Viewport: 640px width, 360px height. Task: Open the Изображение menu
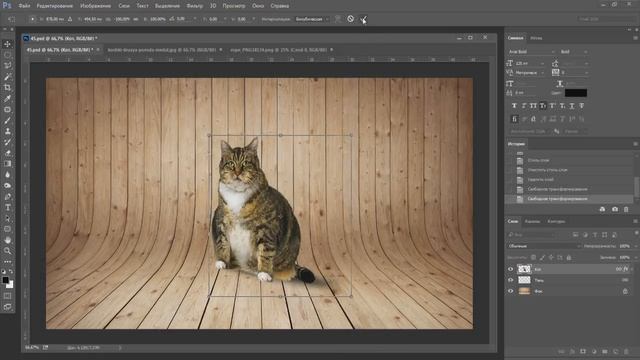96,6
